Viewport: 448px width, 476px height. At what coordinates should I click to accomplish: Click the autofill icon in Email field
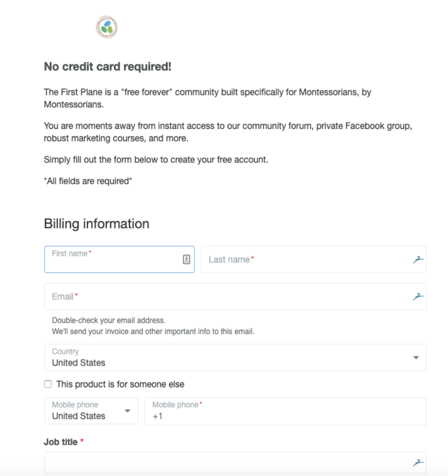[418, 296]
